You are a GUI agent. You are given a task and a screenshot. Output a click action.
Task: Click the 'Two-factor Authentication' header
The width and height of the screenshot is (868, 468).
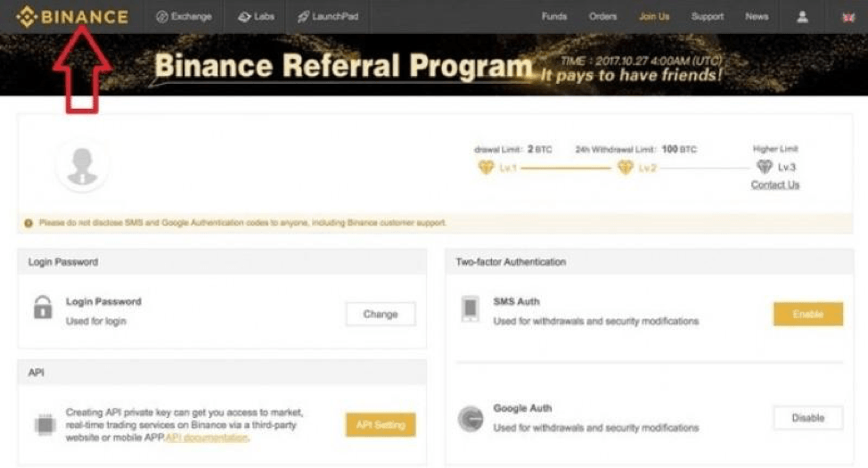click(511, 262)
